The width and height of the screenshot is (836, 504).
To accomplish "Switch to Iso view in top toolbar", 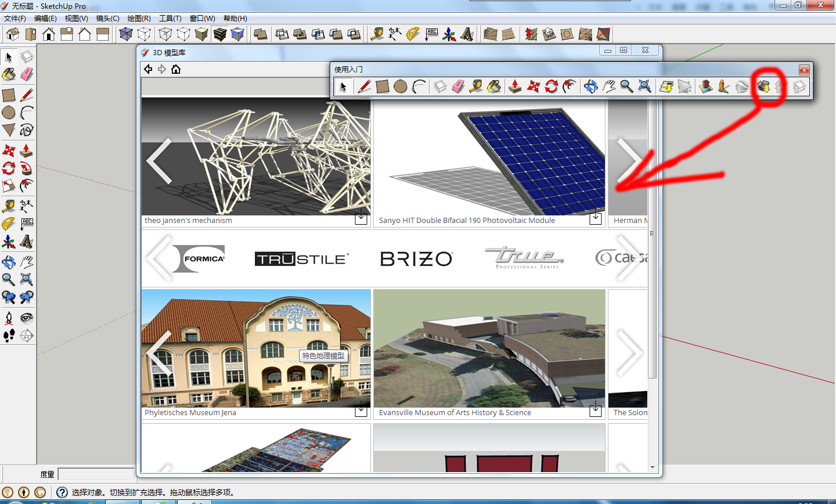I will [13, 34].
